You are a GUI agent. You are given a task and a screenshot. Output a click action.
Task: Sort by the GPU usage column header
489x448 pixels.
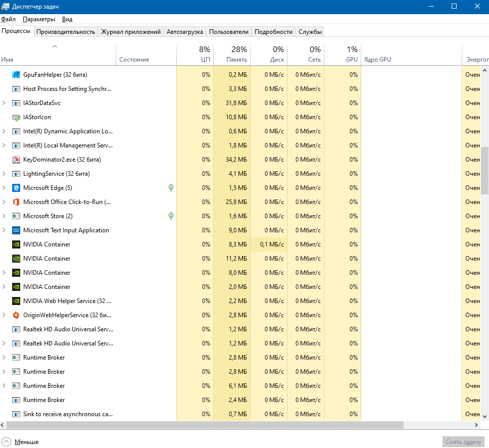(x=343, y=55)
